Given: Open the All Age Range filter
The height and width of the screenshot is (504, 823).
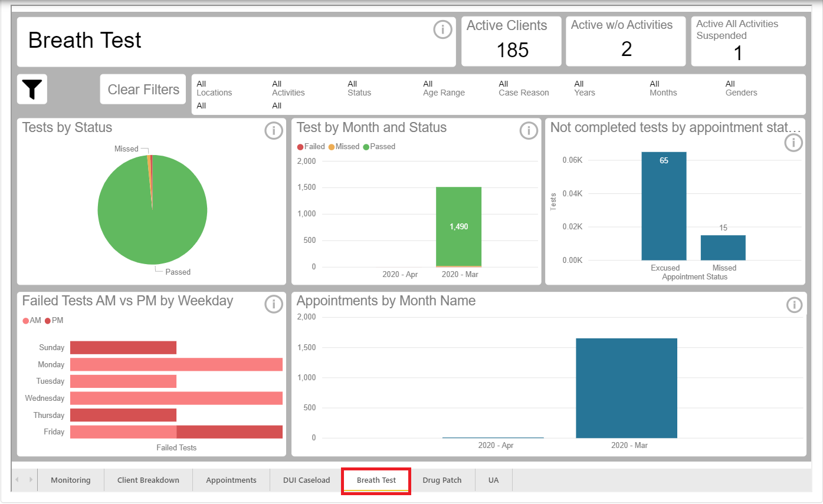Looking at the screenshot, I should click(444, 88).
